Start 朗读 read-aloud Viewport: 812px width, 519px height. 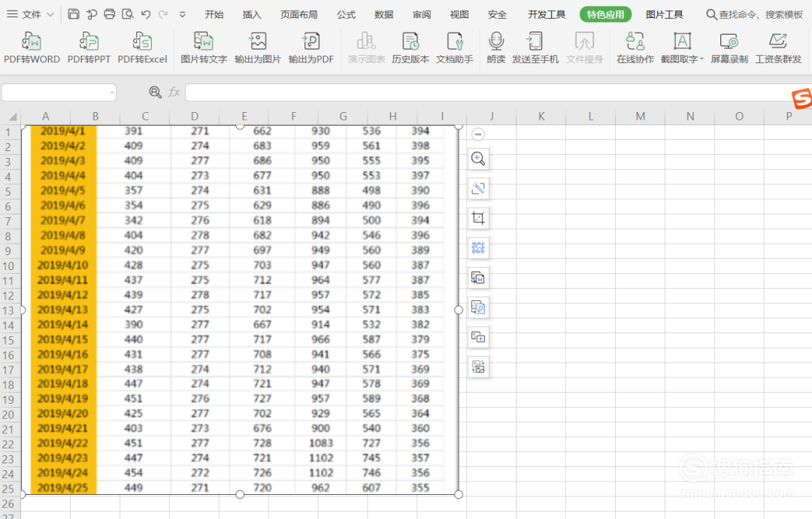(x=496, y=47)
